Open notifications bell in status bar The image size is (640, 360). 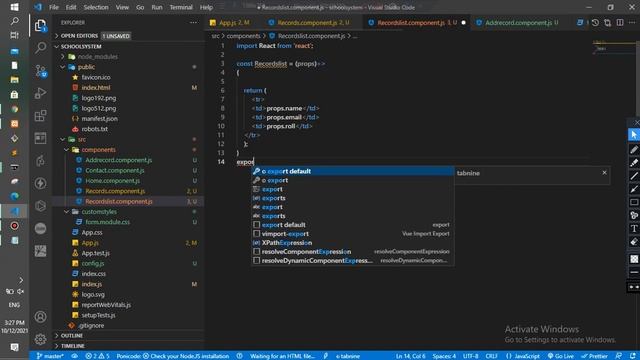point(632,356)
